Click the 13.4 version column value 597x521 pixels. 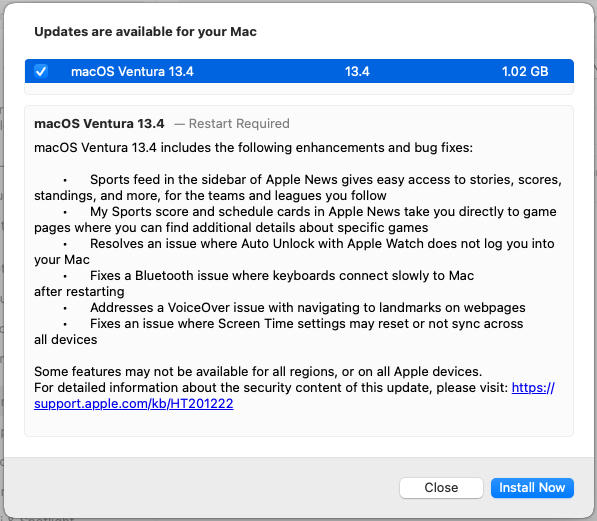tap(357, 71)
